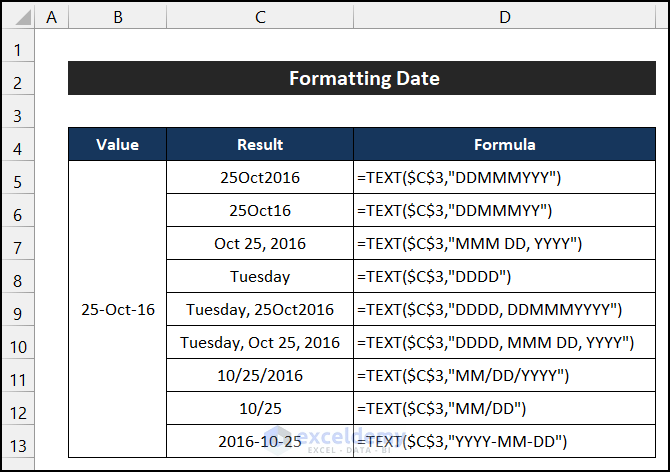The image size is (670, 472).
Task: Click the =TEXT($C$3,"MM/DD") formula cell
Action: [x=505, y=408]
